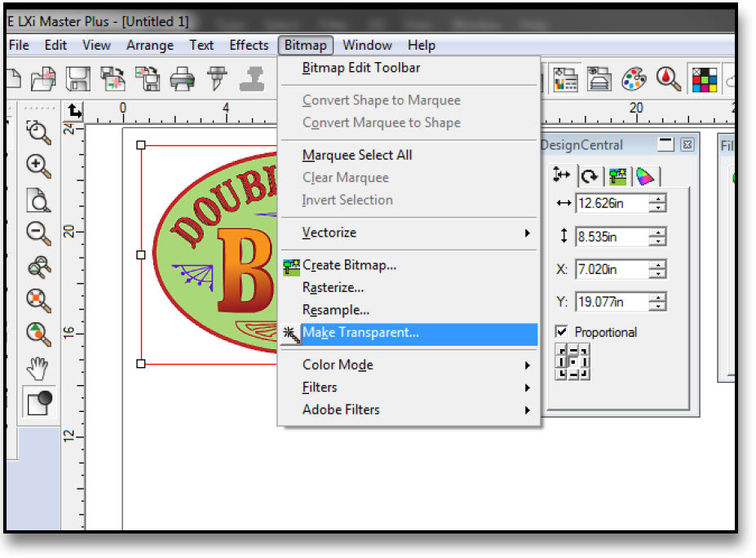This screenshot has height=558, width=756.
Task: Choose Resample... menu entry
Action: point(409,310)
